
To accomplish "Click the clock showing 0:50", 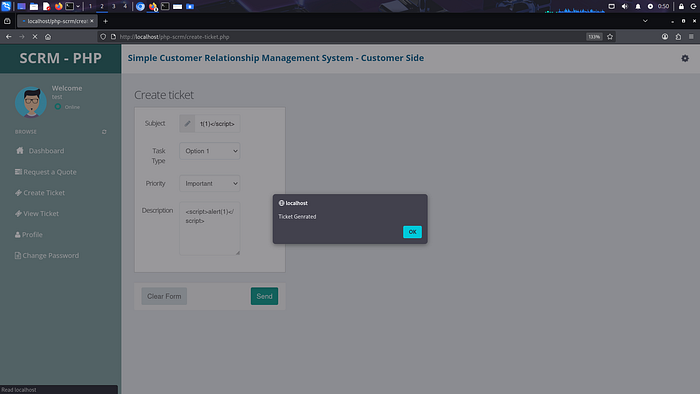I will pyautogui.click(x=663, y=6).
